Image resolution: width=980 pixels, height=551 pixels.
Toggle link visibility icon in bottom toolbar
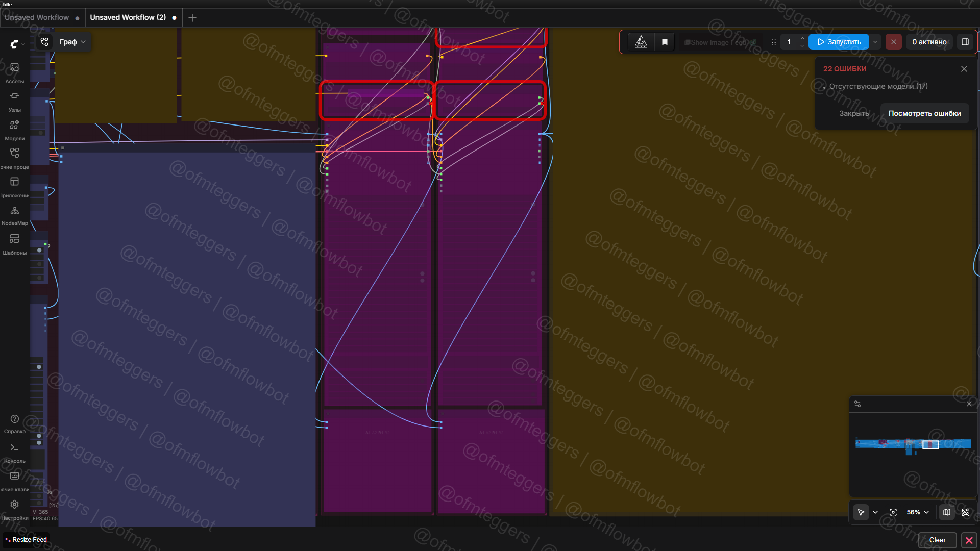[x=965, y=512]
